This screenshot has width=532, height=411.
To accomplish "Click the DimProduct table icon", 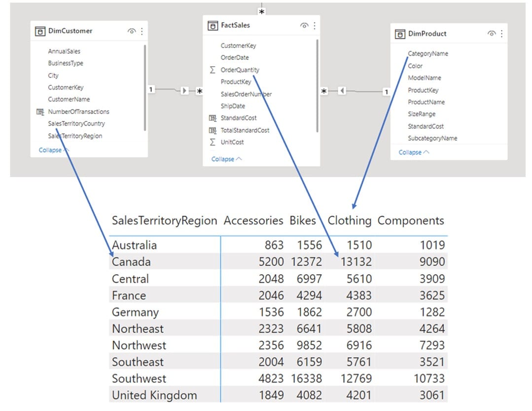I will (x=400, y=34).
